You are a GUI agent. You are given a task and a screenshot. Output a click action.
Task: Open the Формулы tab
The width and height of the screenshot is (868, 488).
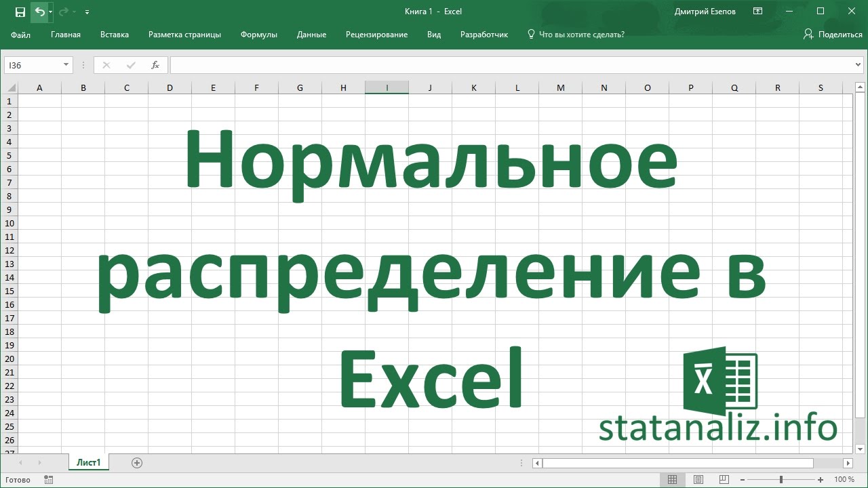point(259,35)
